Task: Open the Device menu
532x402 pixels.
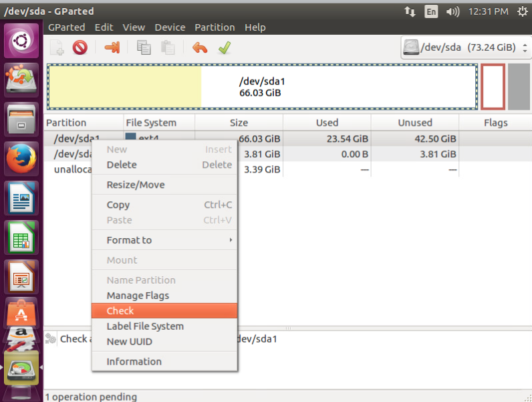Action: point(170,27)
